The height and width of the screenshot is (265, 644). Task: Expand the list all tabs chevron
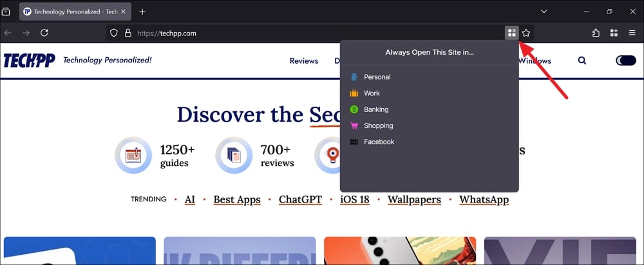click(x=544, y=12)
